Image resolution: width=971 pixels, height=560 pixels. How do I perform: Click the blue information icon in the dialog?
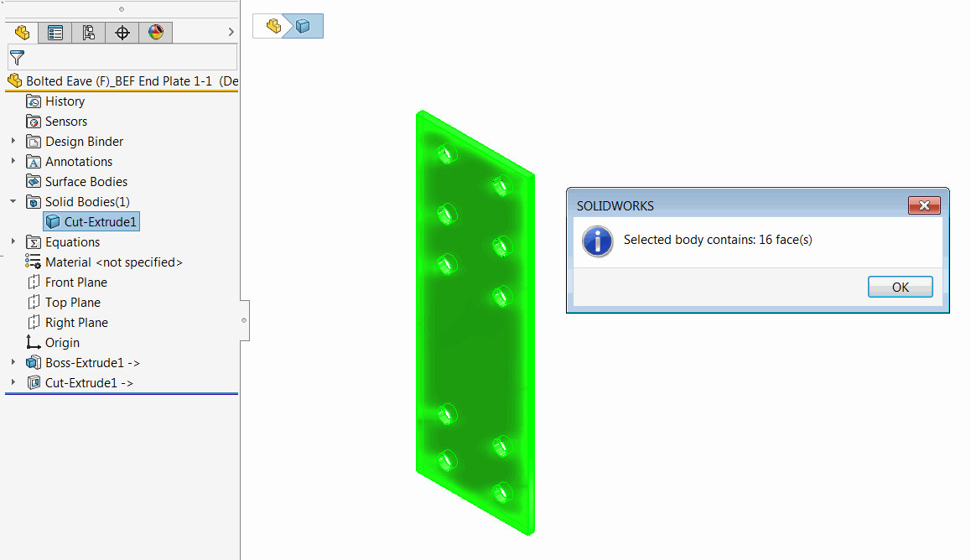pyautogui.click(x=598, y=241)
